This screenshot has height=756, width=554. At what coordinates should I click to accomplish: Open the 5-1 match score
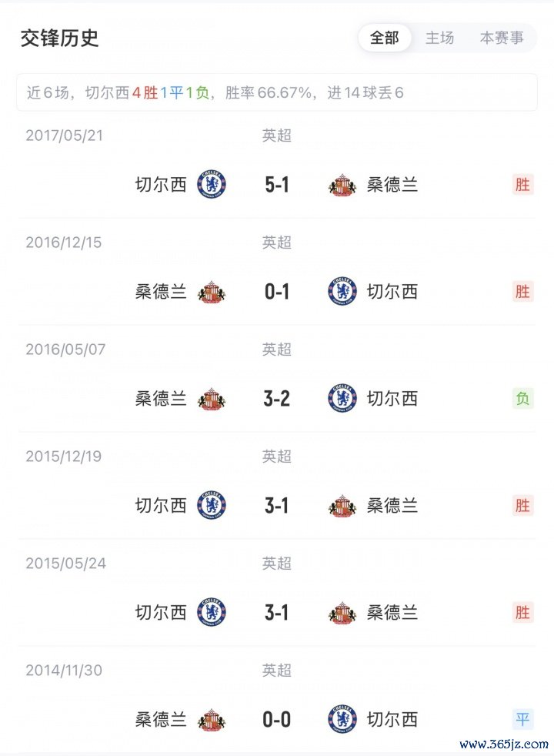tap(276, 185)
